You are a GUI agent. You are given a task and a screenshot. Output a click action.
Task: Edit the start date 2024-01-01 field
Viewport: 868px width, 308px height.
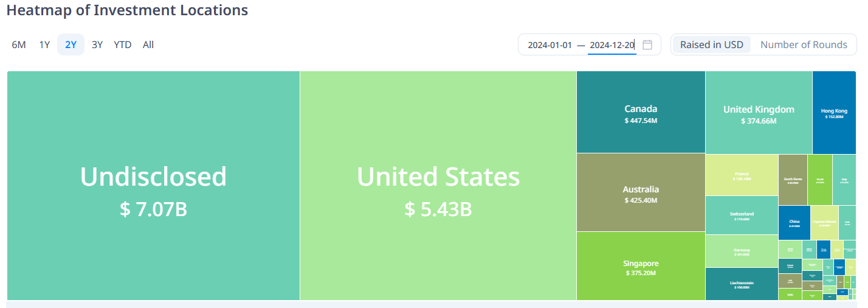click(549, 44)
